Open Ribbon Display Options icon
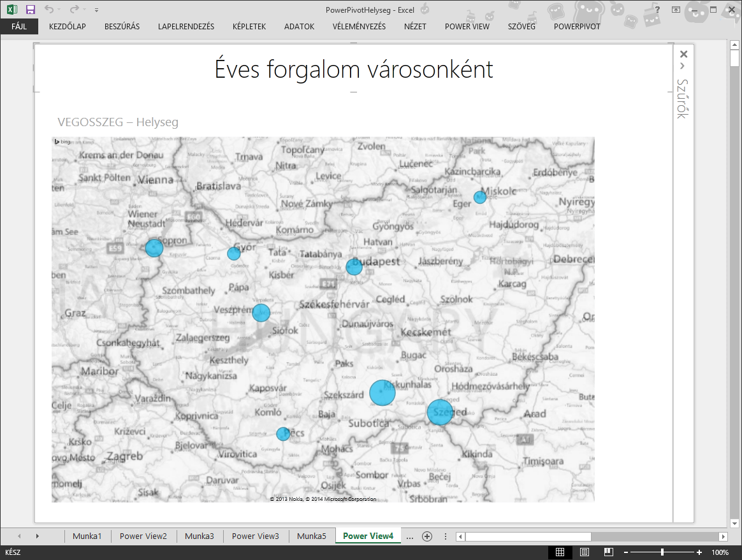 676,10
